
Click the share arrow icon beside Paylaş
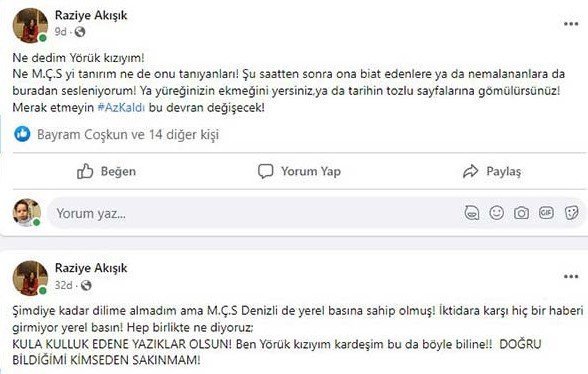tap(470, 171)
